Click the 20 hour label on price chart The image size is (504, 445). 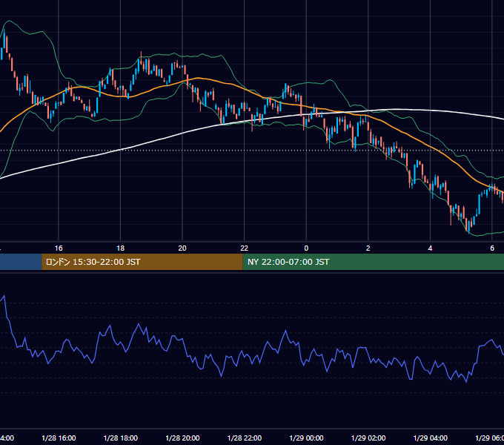[182, 248]
